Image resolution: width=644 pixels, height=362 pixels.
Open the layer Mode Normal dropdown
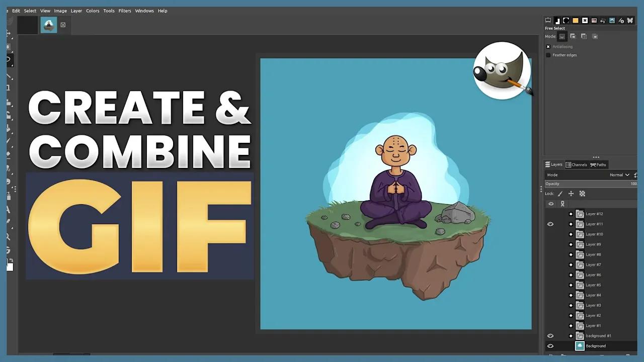click(620, 175)
